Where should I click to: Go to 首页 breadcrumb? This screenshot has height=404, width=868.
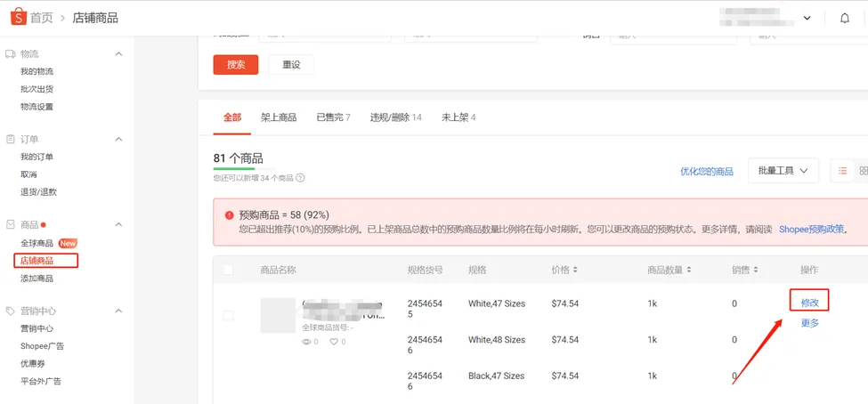pos(42,18)
